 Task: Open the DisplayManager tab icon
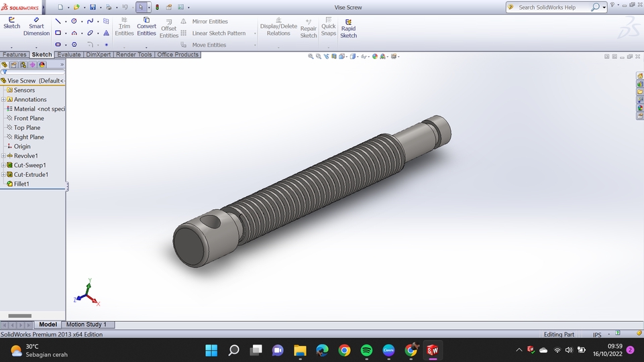click(x=42, y=65)
